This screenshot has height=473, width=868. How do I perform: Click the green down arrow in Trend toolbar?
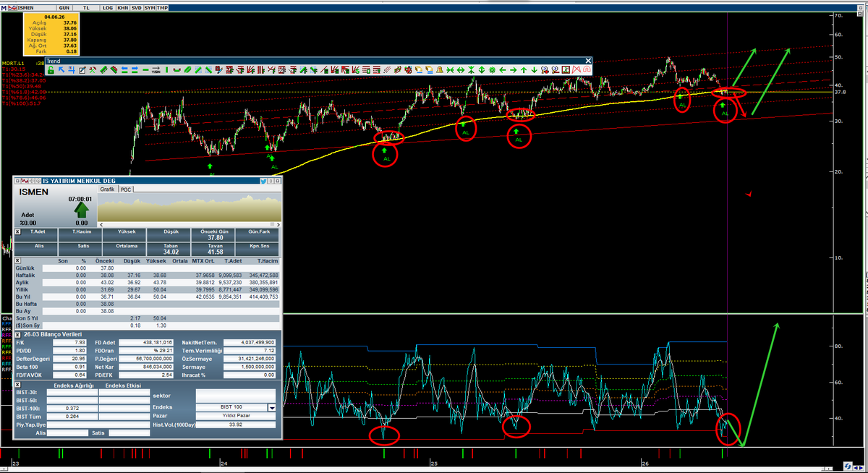pyautogui.click(x=534, y=70)
